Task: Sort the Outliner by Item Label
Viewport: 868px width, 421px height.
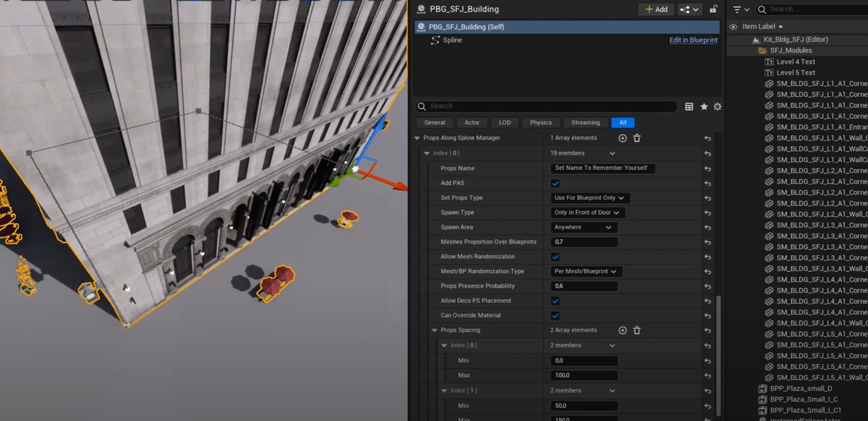Action: coord(763,27)
